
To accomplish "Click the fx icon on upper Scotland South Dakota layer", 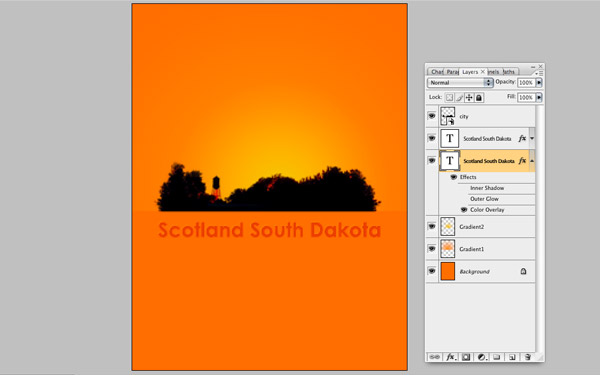I will [x=522, y=139].
